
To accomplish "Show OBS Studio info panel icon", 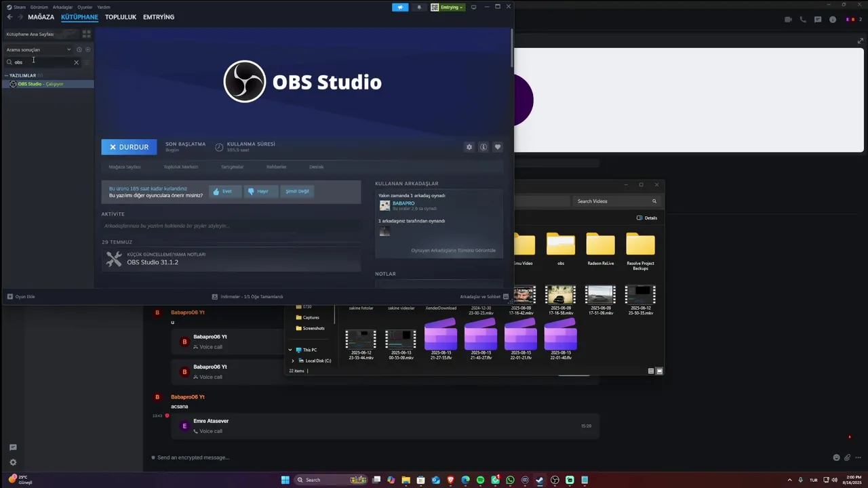I will click(484, 147).
